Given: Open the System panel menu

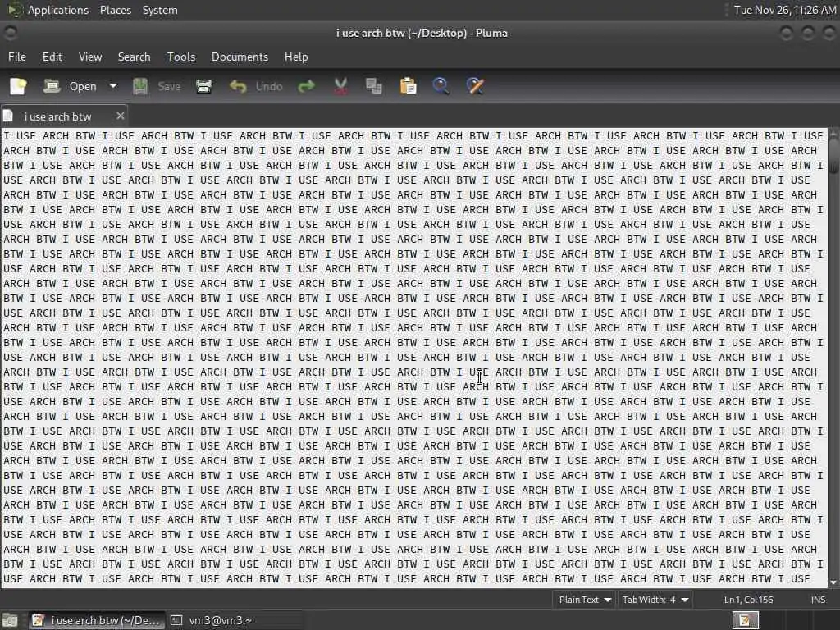Looking at the screenshot, I should [160, 10].
